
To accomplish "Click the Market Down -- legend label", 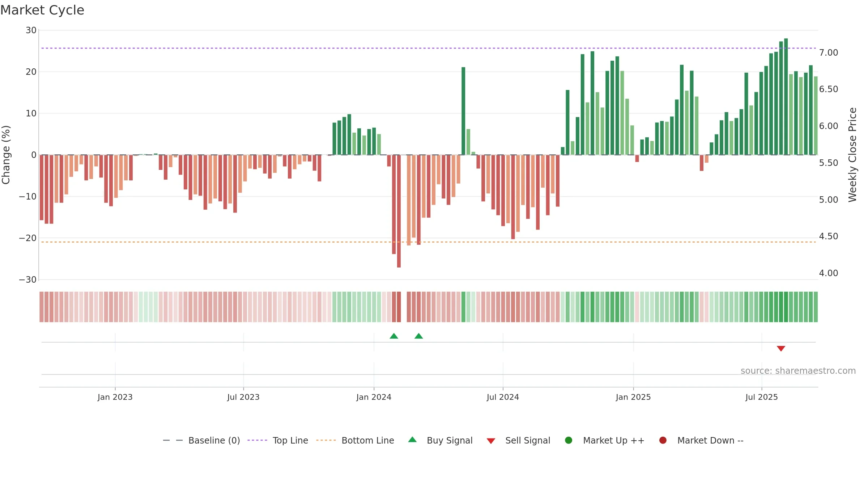I will coord(710,440).
